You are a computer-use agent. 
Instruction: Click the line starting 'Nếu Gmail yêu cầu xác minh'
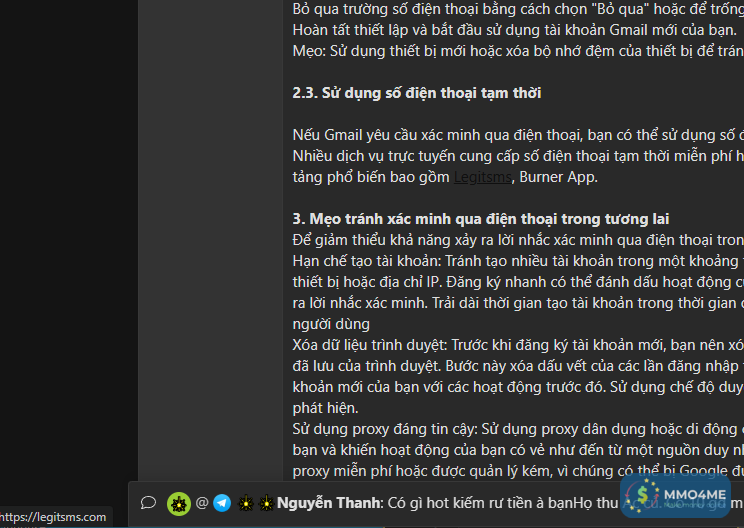click(x=518, y=135)
